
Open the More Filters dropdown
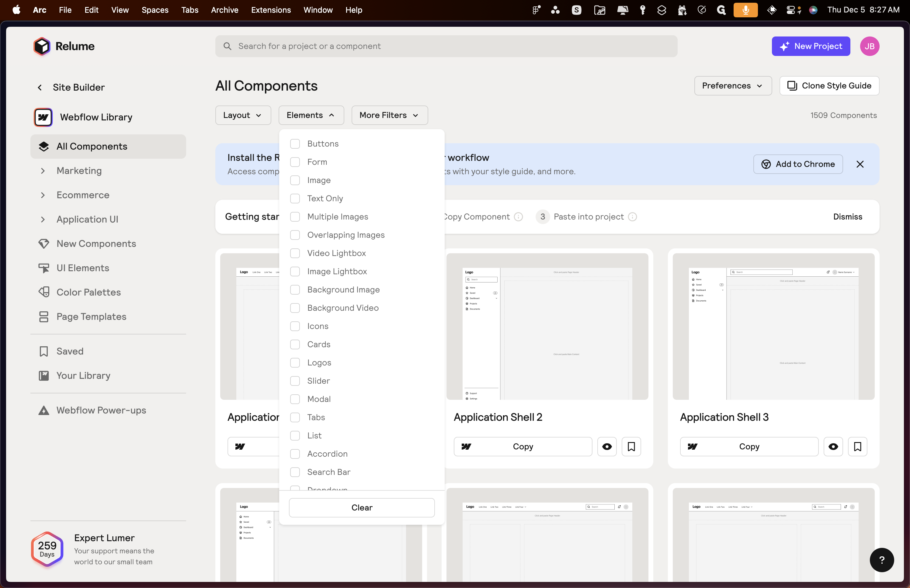pyautogui.click(x=390, y=115)
